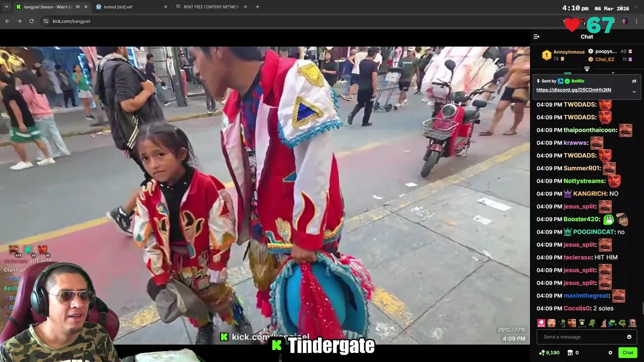This screenshot has height=362, width=644.
Task: Insert the 'you' star emote
Action: tap(582, 323)
